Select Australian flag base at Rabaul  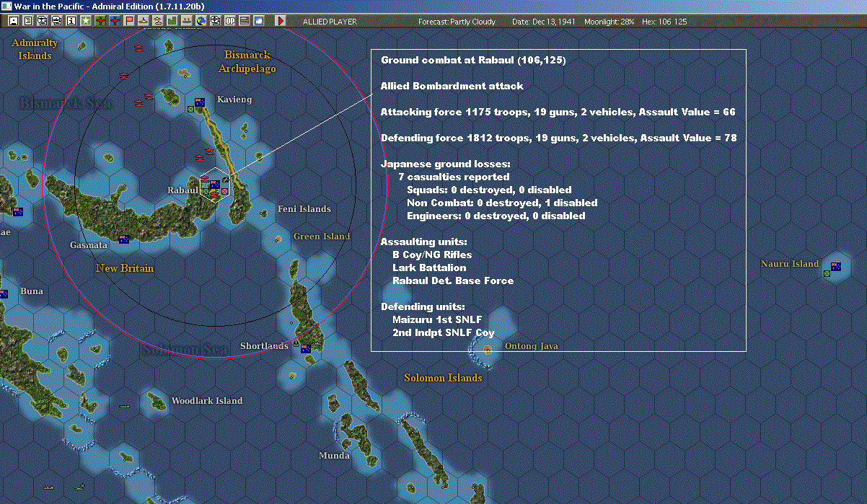click(215, 185)
